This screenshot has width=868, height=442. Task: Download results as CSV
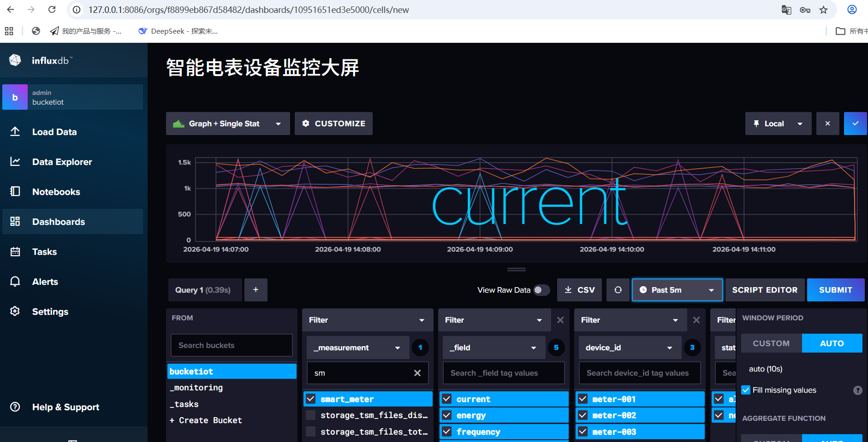coord(579,290)
